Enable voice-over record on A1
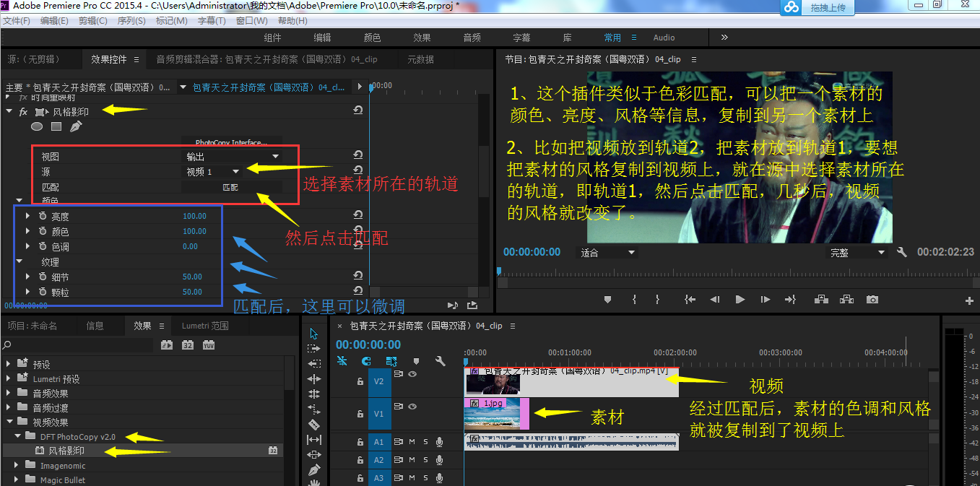 tap(439, 441)
